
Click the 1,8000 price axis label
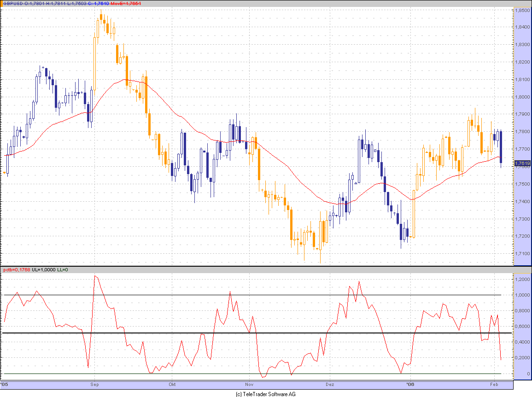522,97
